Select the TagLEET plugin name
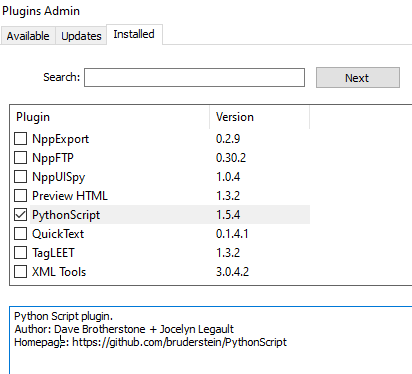This screenshot has height=374, width=412. (53, 253)
